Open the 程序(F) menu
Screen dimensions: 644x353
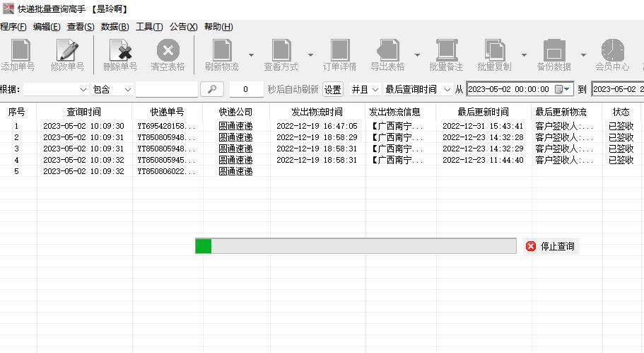pyautogui.click(x=13, y=27)
